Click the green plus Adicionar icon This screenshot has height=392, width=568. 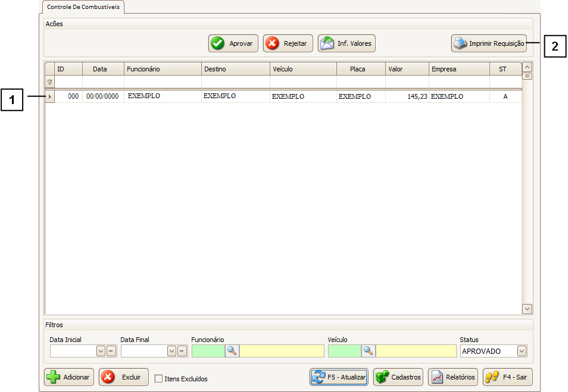point(54,377)
